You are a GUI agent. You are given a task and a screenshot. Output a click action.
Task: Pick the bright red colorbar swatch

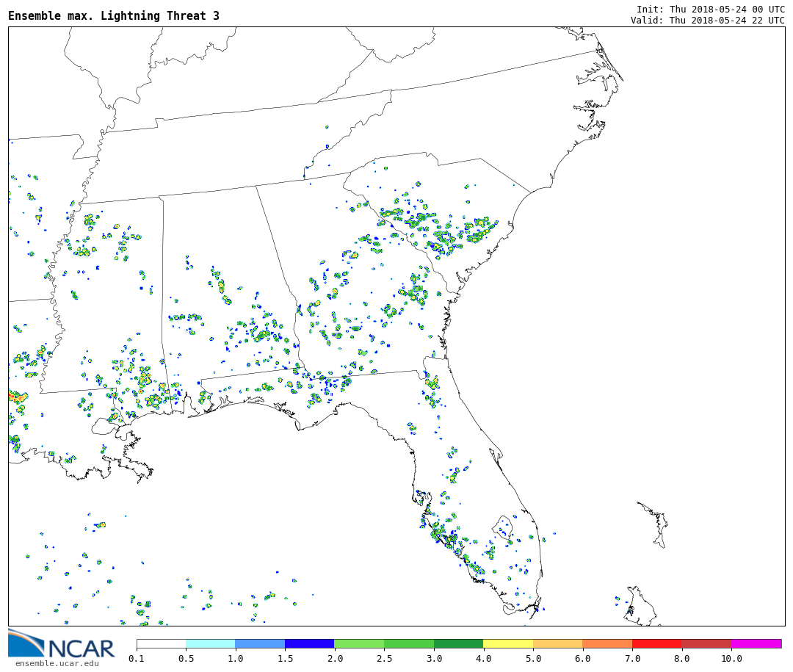pos(656,643)
